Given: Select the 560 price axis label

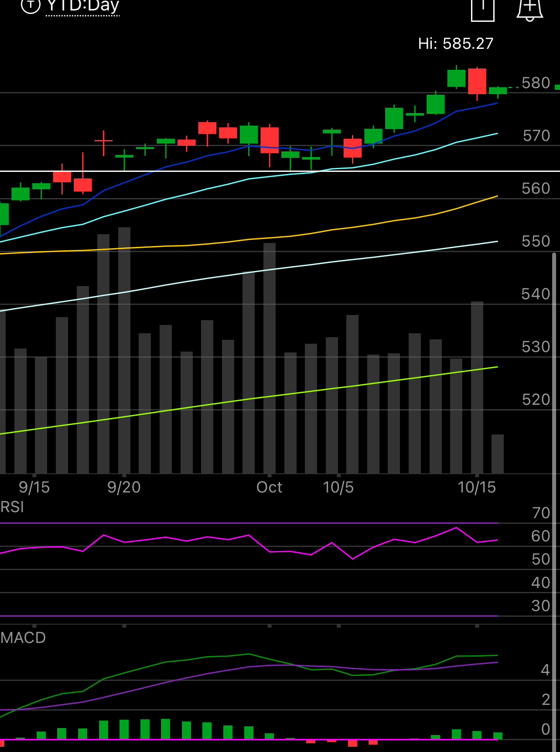Looking at the screenshot, I should click(536, 188).
